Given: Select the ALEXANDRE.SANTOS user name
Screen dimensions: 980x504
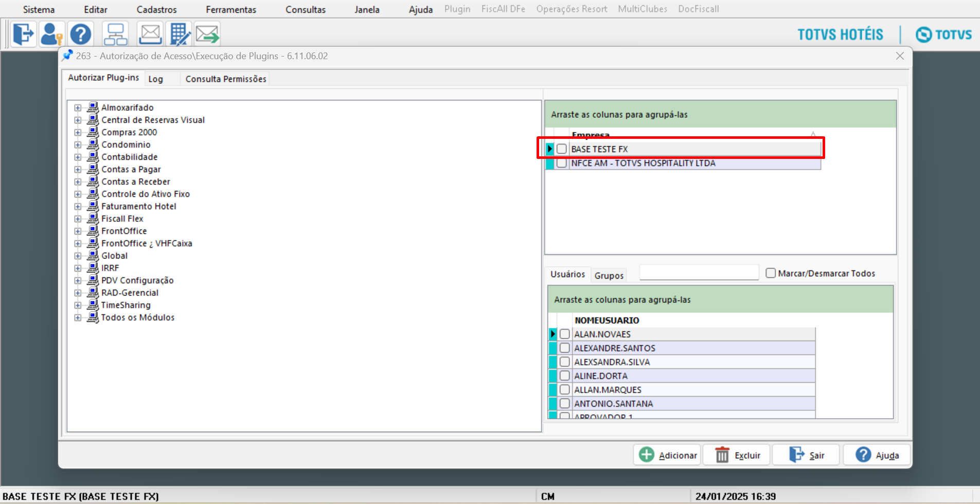Looking at the screenshot, I should 615,348.
